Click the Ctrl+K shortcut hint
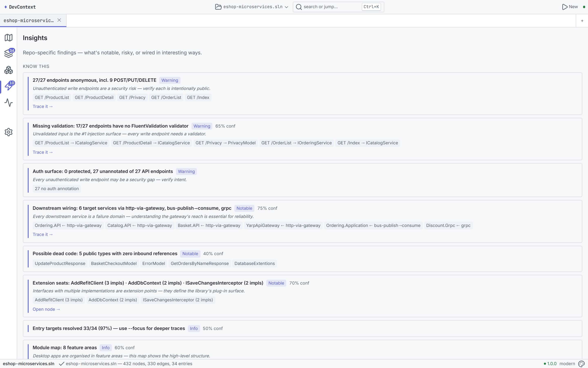 [371, 7]
